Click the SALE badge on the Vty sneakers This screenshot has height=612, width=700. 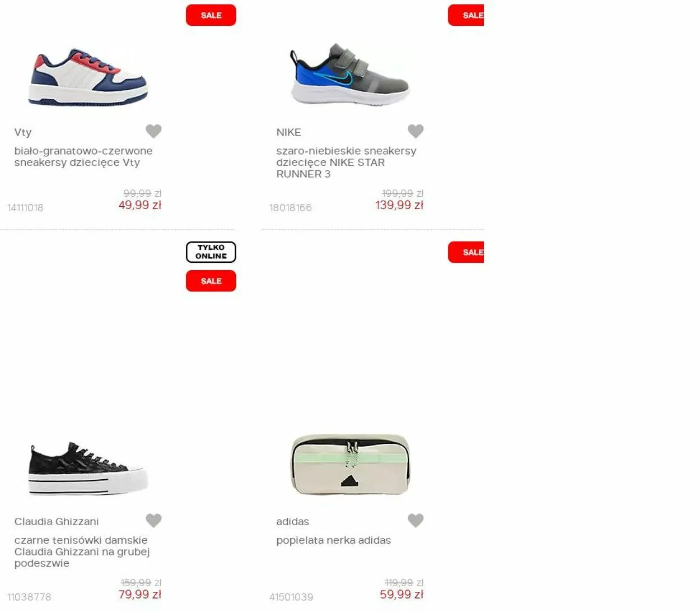[x=211, y=15]
